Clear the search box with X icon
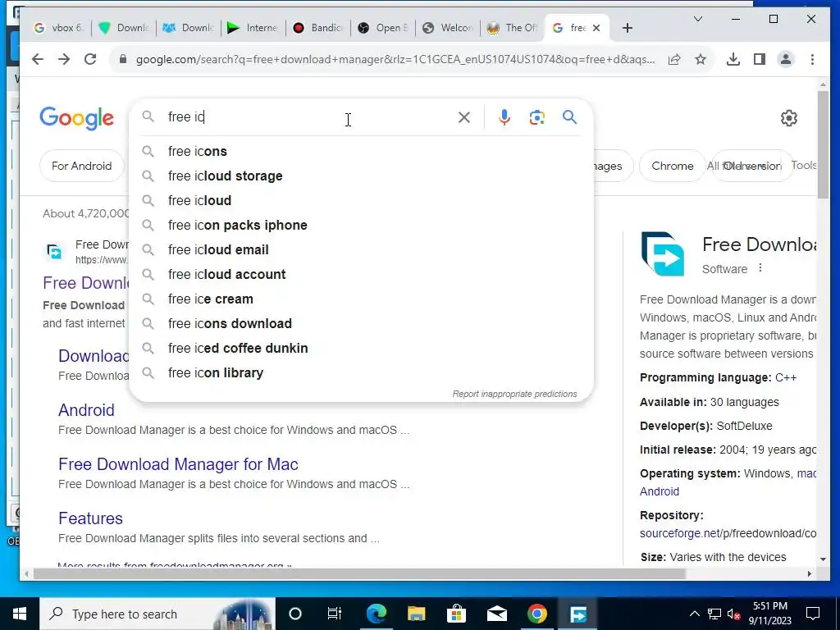The width and height of the screenshot is (840, 630). 464,117
